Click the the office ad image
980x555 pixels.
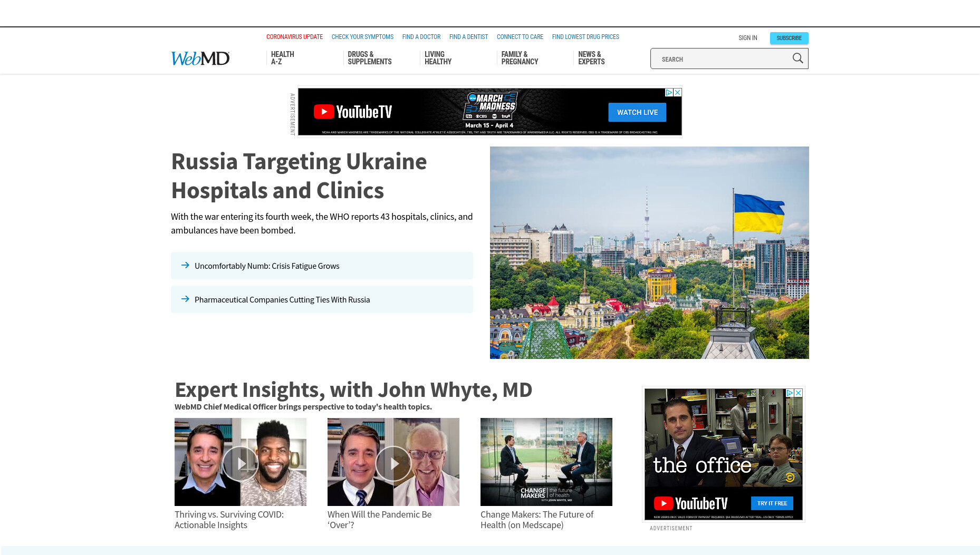[x=723, y=437]
